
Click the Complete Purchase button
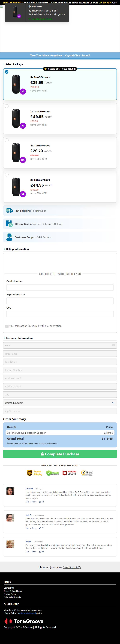(x=60, y=454)
